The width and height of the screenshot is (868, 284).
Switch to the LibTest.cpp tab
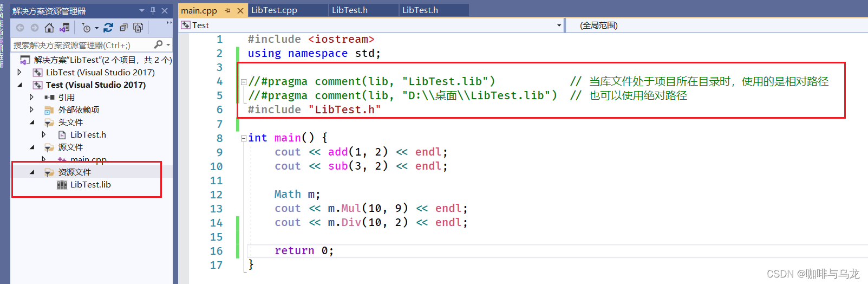274,10
